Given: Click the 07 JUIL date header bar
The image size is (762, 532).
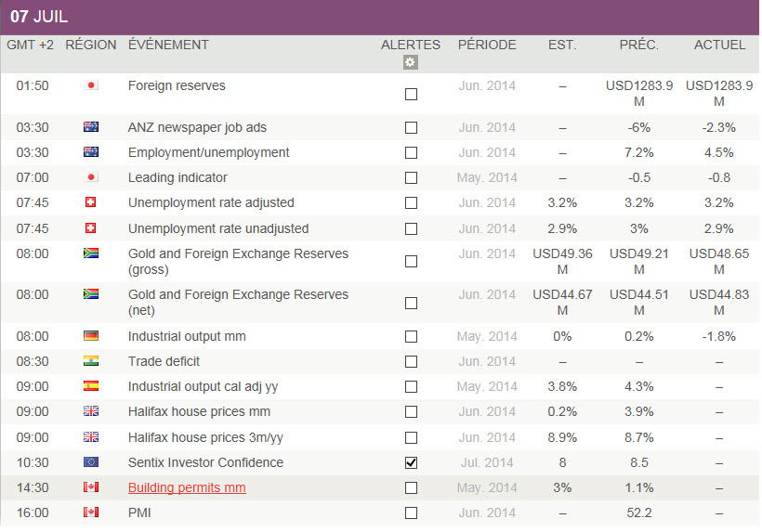Looking at the screenshot, I should (39, 17).
